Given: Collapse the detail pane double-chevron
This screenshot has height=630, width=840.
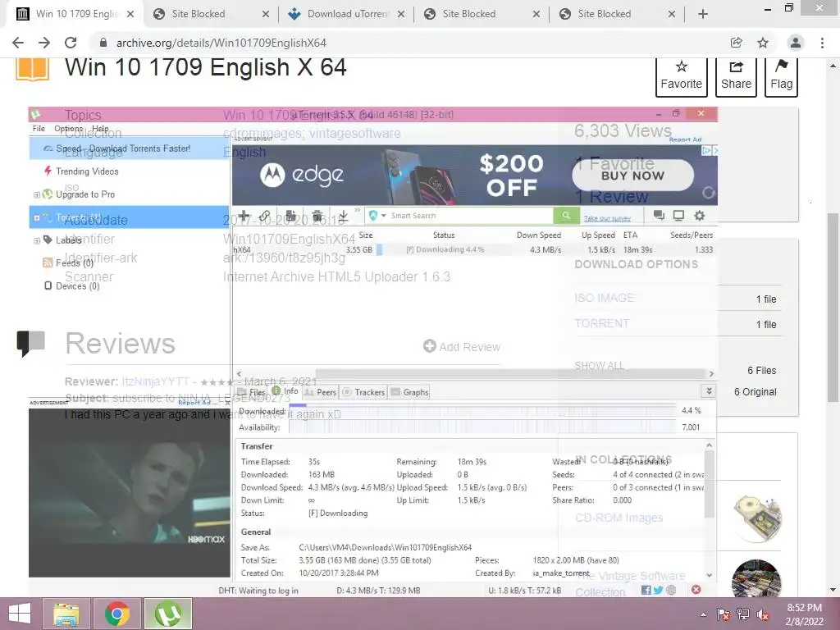Looking at the screenshot, I should coord(710,391).
